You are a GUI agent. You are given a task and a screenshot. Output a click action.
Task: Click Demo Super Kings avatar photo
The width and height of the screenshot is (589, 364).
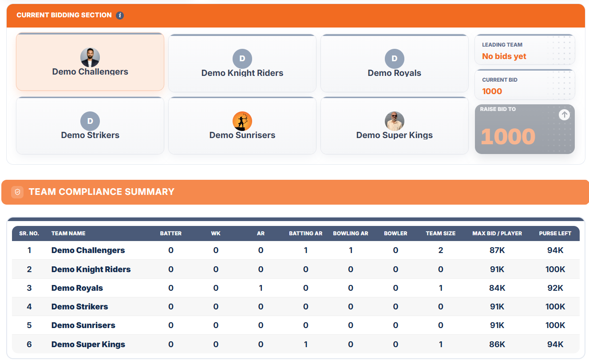pyautogui.click(x=395, y=121)
